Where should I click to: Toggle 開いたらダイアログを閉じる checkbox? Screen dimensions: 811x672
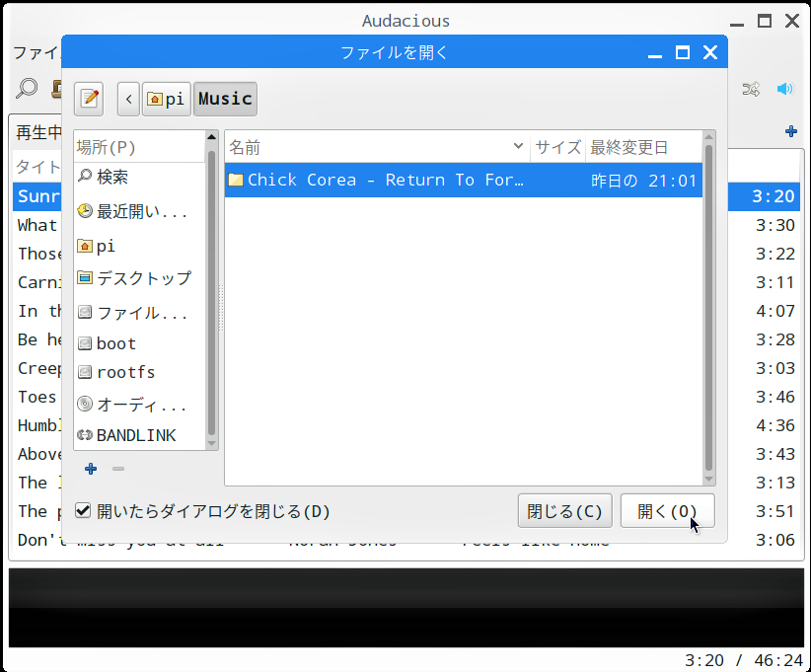click(83, 511)
